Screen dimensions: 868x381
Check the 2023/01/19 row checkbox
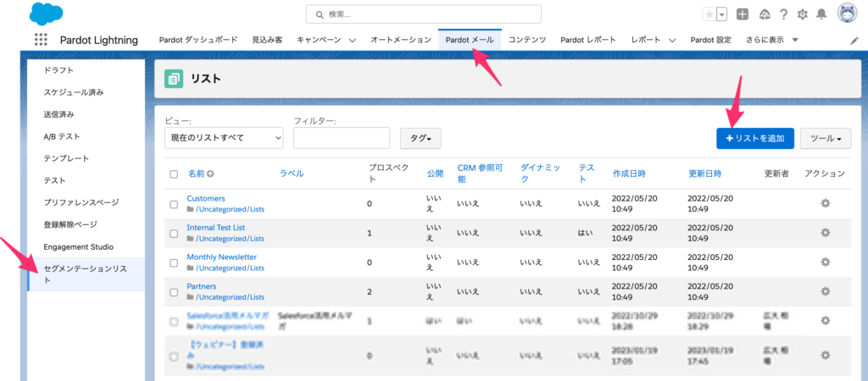coord(174,356)
